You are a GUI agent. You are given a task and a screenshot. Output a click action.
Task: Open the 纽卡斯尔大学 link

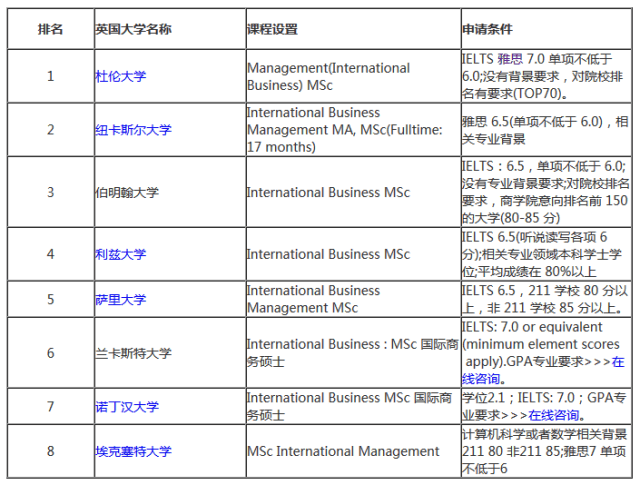(x=133, y=130)
